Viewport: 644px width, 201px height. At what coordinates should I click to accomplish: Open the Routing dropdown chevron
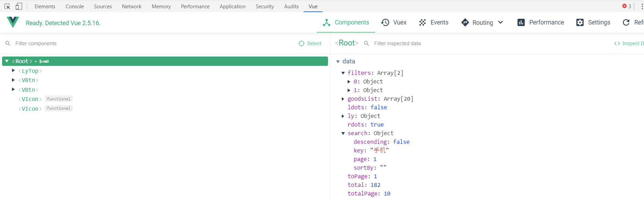500,22
